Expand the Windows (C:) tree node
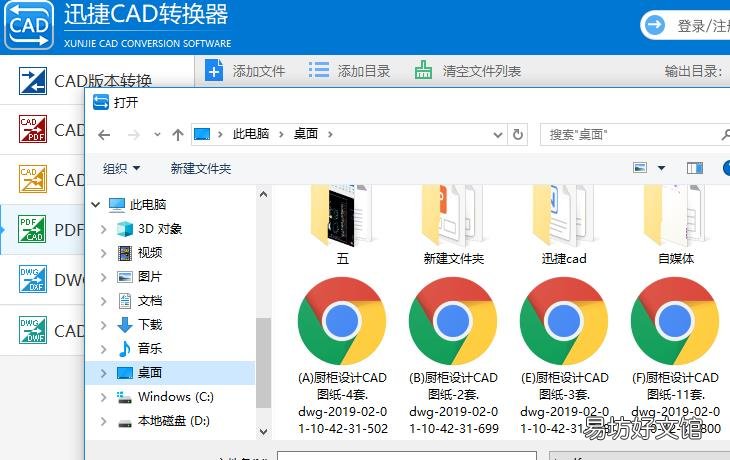The height and width of the screenshot is (460, 730). [x=103, y=397]
